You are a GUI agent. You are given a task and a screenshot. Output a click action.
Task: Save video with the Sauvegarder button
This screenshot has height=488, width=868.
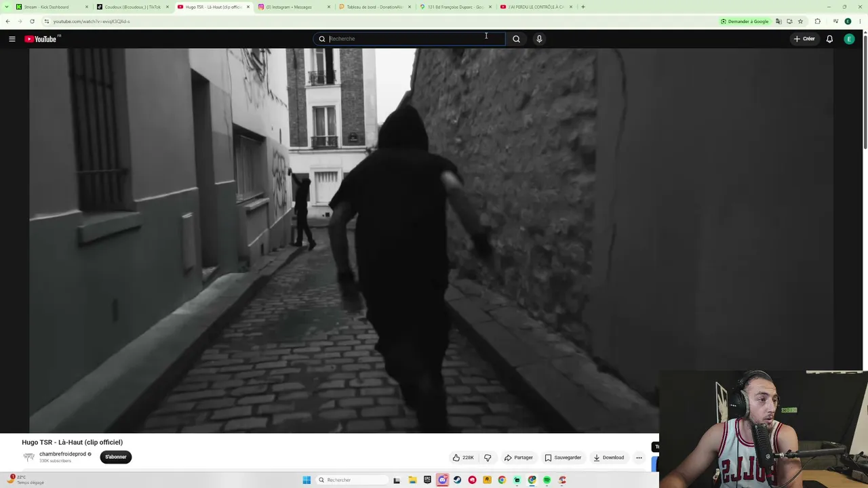pos(563,457)
